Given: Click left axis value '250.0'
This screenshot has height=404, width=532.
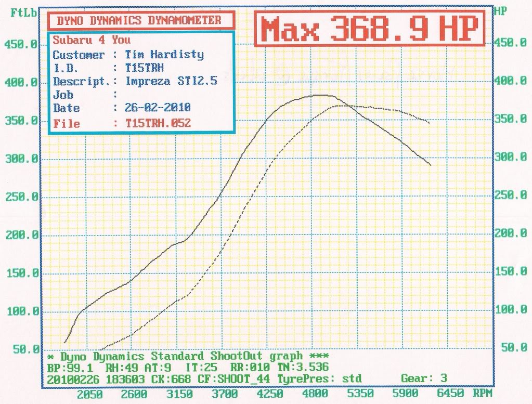Looking at the screenshot, I should tap(22, 197).
